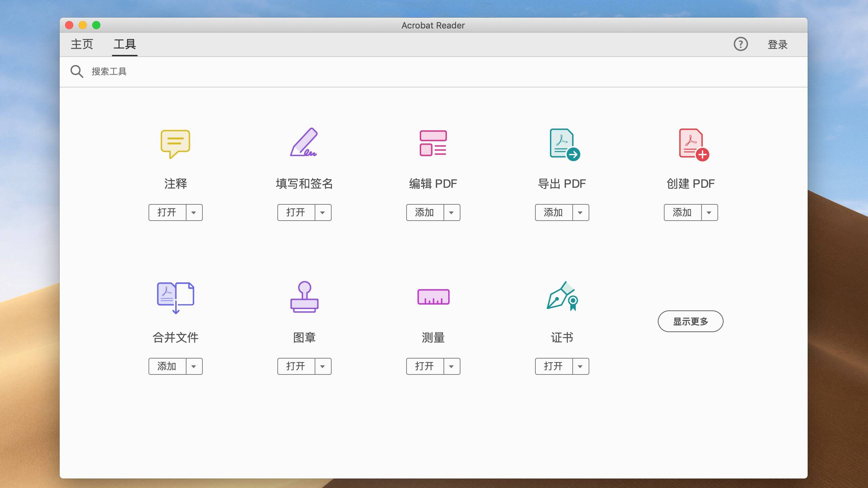Select the 证书 fountain pen certificate icon
This screenshot has width=868, height=488.
(562, 296)
